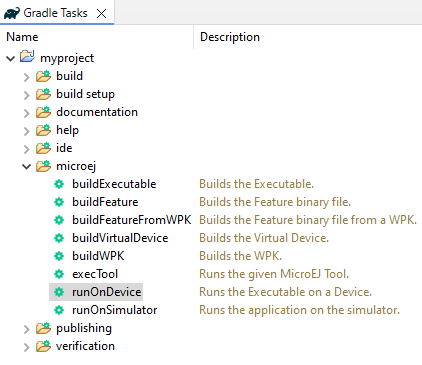422x365 pixels.
Task: Select the buildVirtualDevice task
Action: [x=120, y=238]
